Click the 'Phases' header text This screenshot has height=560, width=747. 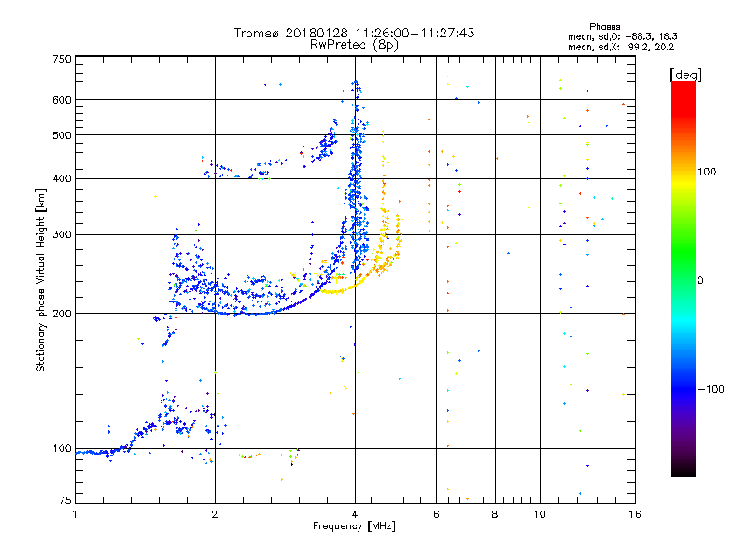pos(604,27)
